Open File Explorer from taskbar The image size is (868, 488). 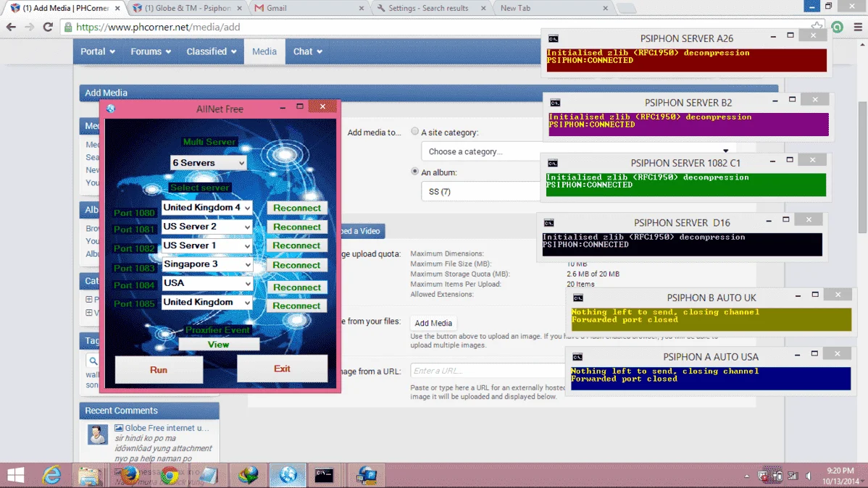coord(89,475)
